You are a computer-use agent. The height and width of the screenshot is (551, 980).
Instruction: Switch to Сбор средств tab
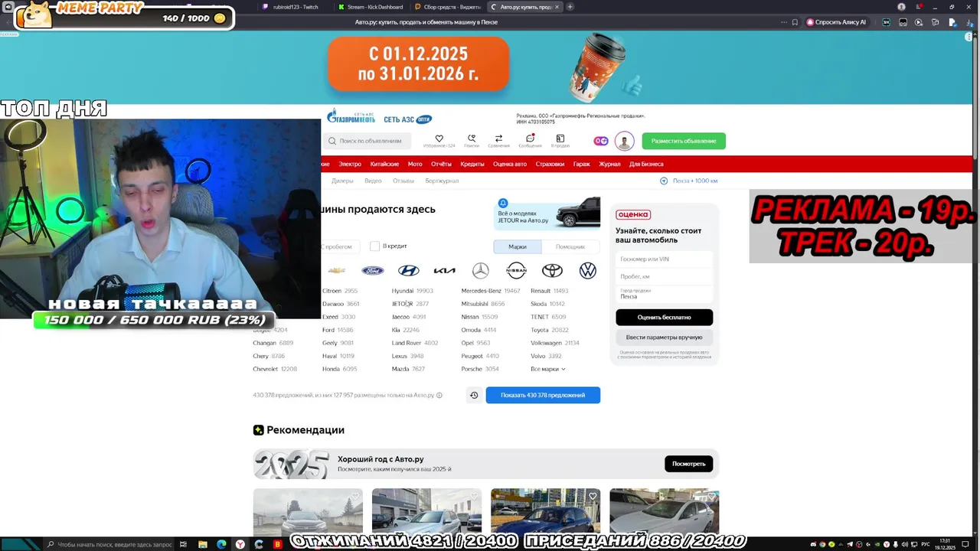point(448,7)
